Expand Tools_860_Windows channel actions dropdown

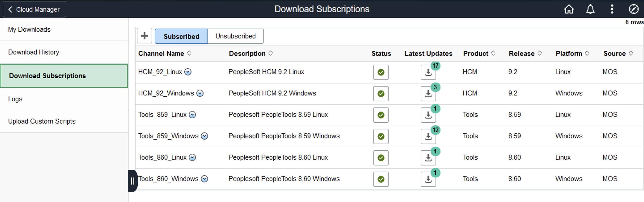[205, 179]
